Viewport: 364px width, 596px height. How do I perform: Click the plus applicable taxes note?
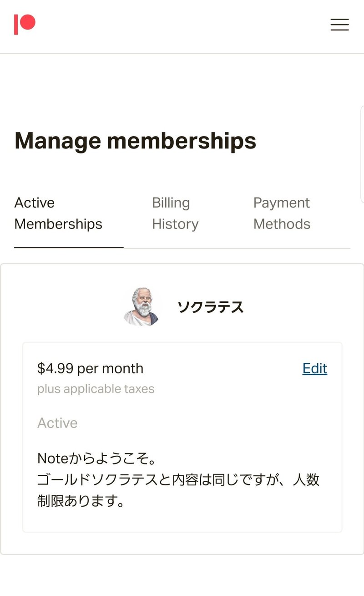coord(96,389)
